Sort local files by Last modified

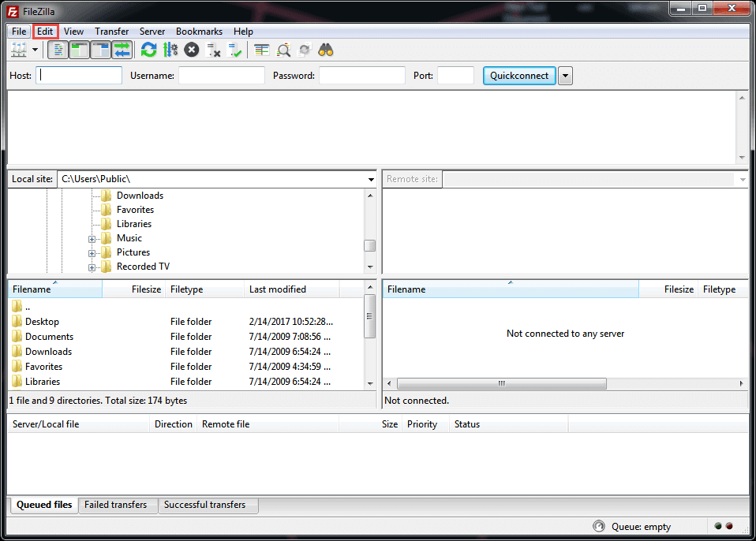click(292, 289)
